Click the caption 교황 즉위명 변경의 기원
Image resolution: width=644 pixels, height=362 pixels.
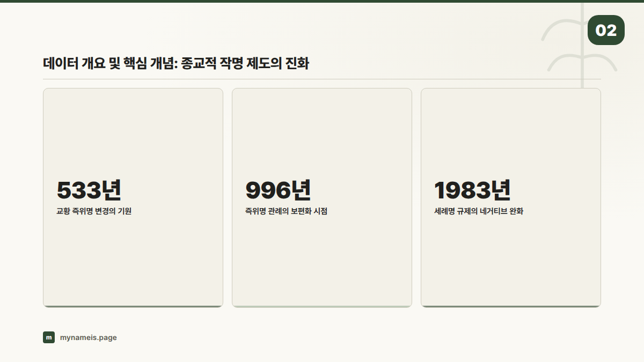tap(94, 211)
